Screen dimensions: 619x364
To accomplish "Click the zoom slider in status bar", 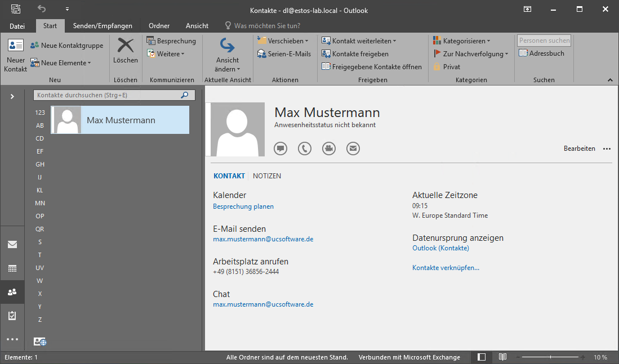I will pyautogui.click(x=551, y=357).
